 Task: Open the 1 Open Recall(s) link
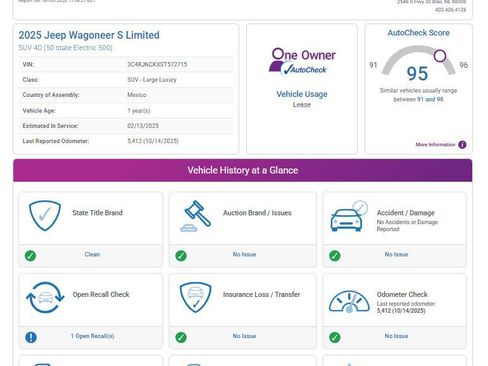(92, 336)
